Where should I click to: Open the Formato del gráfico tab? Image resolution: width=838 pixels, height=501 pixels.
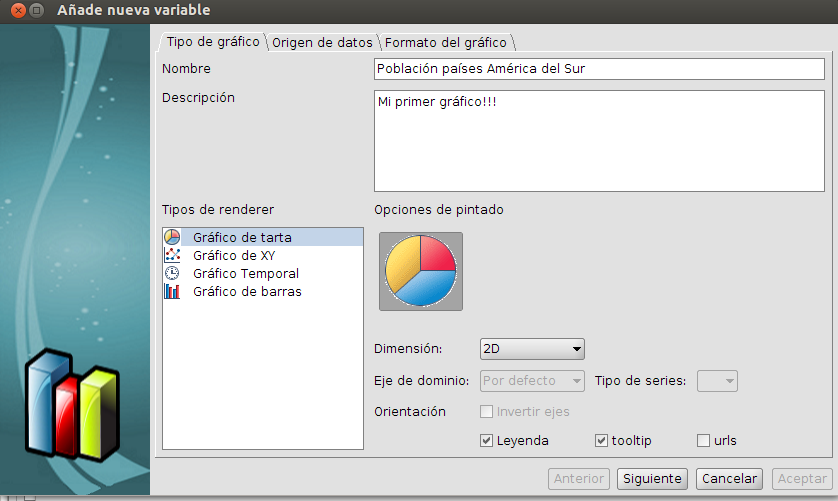click(x=445, y=42)
